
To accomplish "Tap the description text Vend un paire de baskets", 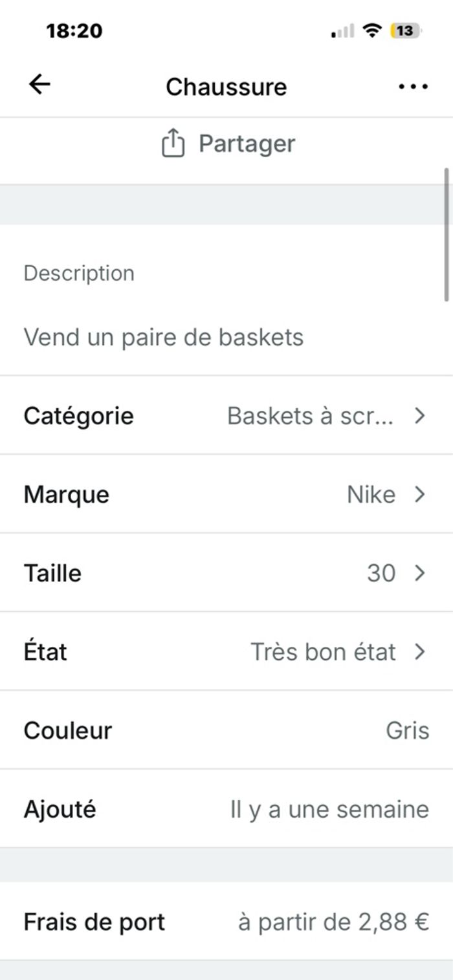I will click(165, 337).
